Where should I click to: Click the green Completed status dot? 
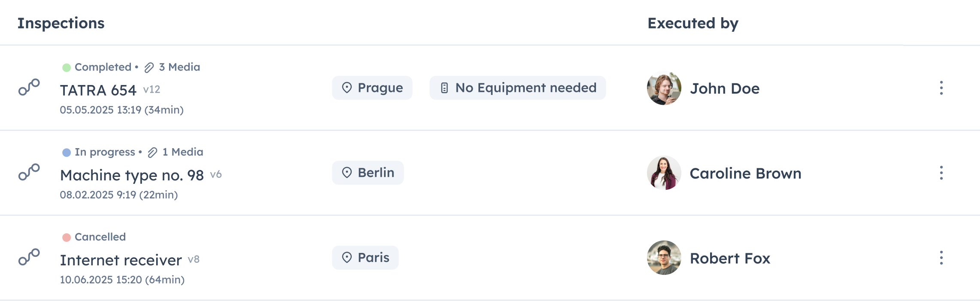[x=67, y=67]
